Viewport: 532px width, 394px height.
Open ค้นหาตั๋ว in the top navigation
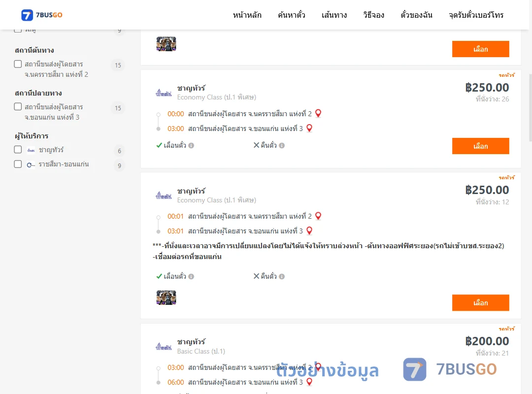(x=292, y=15)
